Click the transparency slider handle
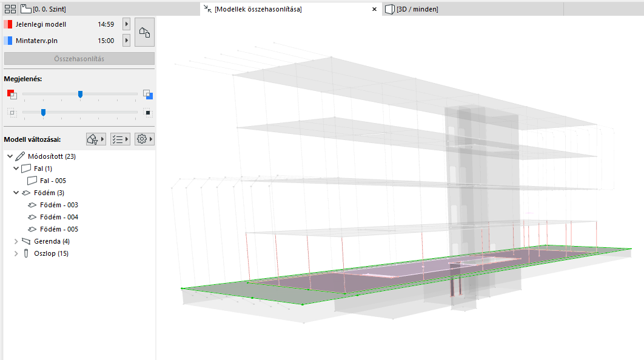The height and width of the screenshot is (360, 644). pos(43,112)
